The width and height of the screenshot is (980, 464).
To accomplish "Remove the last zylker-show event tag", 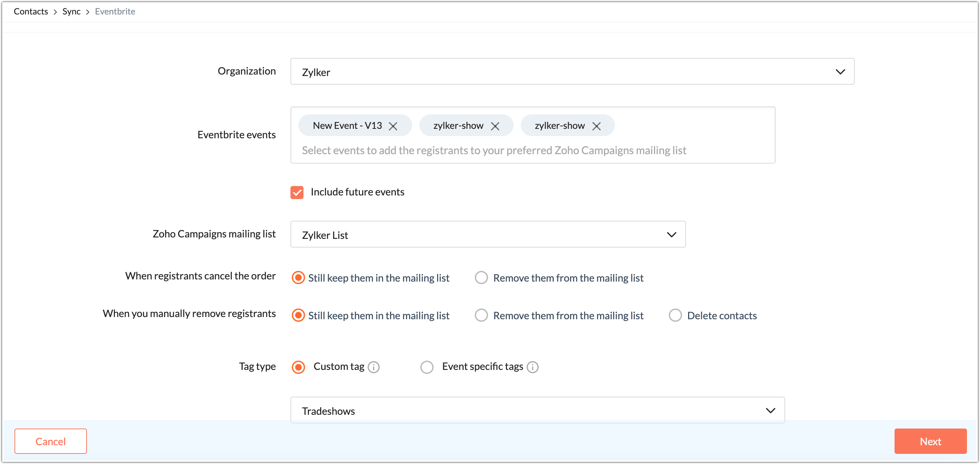I will pos(596,126).
